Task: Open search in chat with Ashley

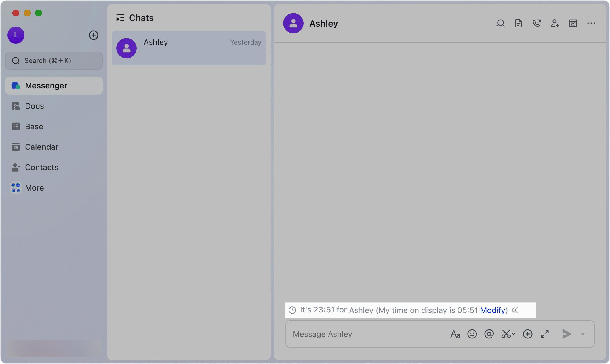Action: (500, 24)
